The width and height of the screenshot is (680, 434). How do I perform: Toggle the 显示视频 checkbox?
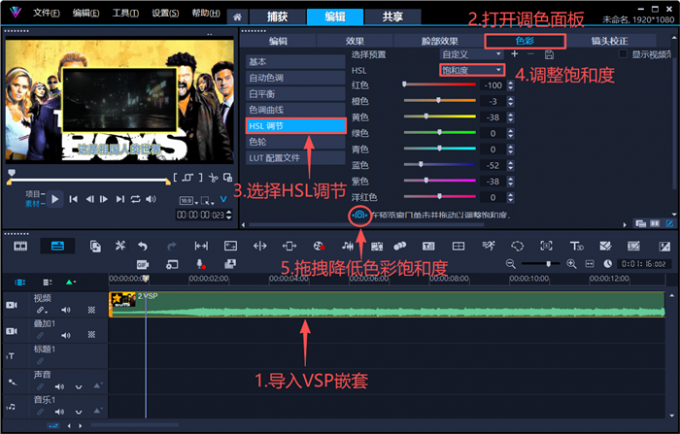(x=623, y=54)
